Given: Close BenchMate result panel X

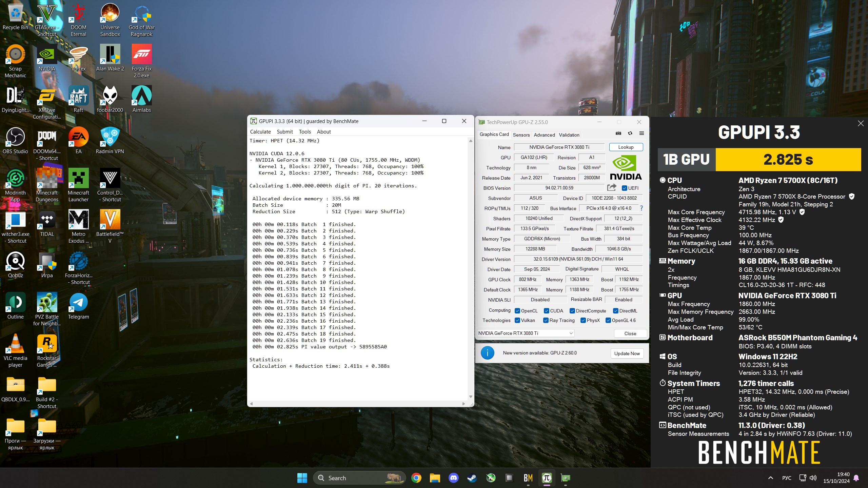Looking at the screenshot, I should tap(861, 123).
